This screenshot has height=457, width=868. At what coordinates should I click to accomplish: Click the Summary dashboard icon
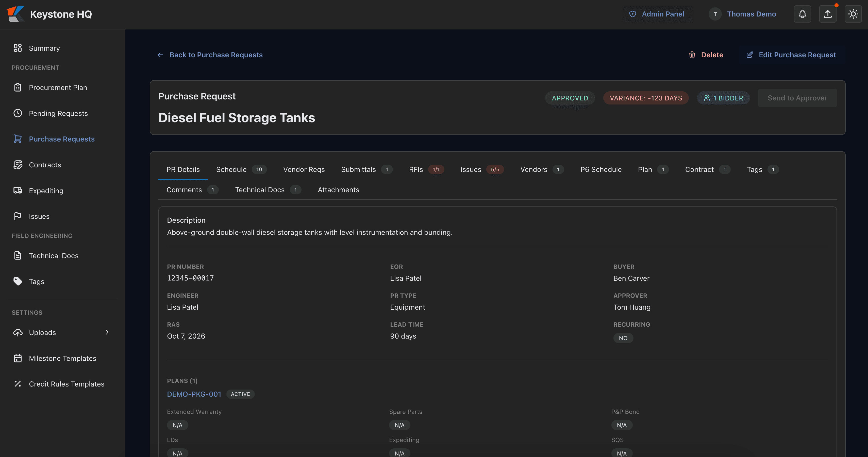click(x=18, y=48)
